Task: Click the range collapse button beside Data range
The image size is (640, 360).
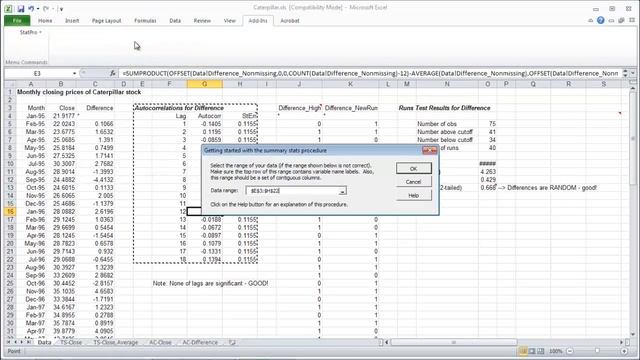Action: (x=343, y=191)
